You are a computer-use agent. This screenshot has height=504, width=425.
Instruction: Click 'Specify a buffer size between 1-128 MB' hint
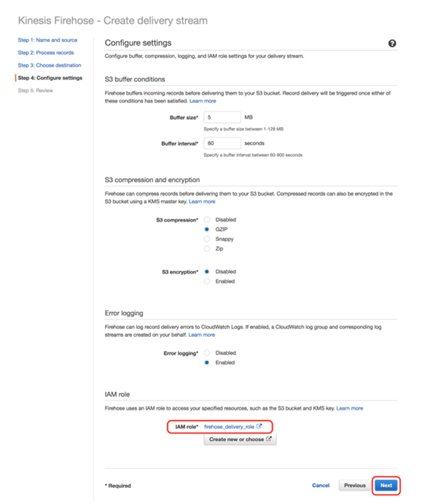244,129
